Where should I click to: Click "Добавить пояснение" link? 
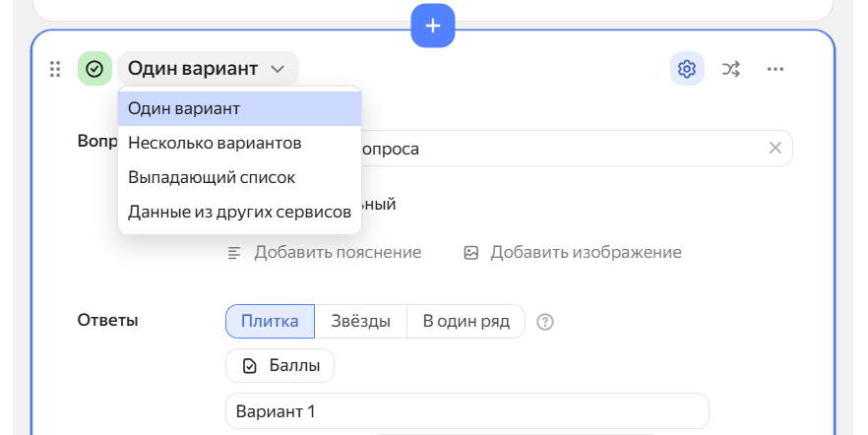tap(325, 253)
